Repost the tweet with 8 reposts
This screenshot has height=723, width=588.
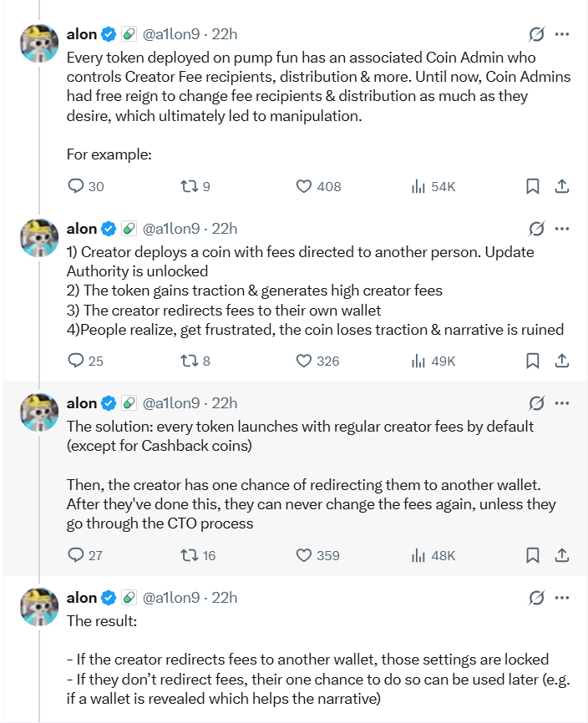[x=189, y=361]
